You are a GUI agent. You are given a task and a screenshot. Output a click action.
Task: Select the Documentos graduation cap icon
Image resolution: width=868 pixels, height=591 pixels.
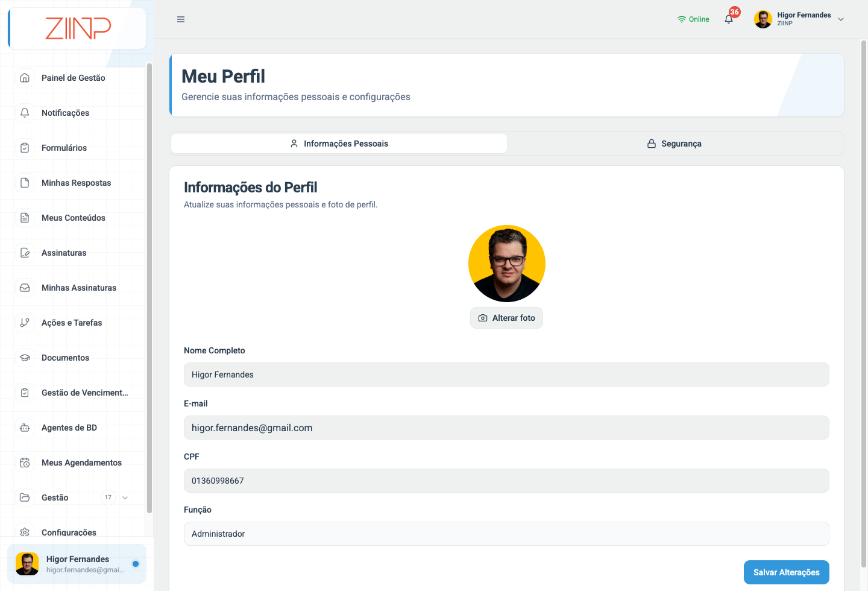coord(25,358)
